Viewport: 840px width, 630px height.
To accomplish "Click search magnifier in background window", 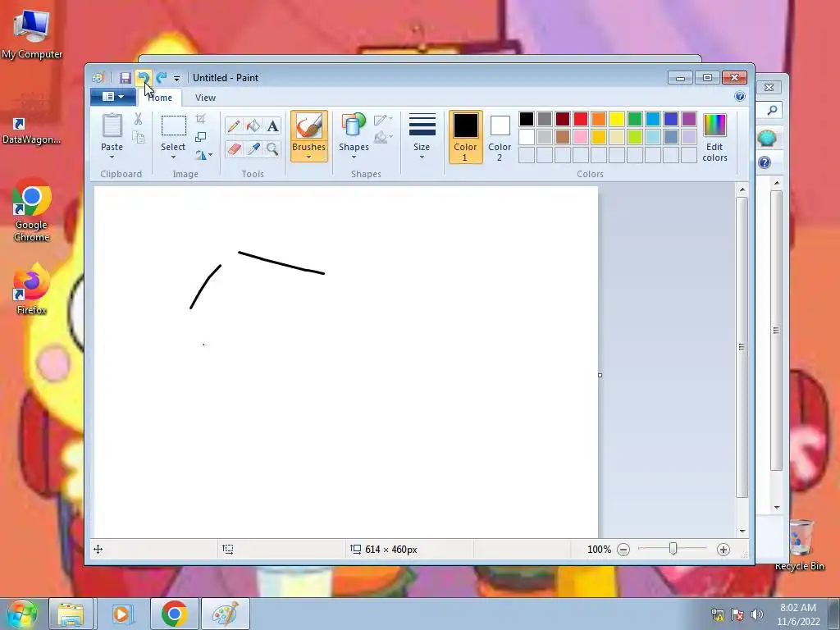I will [x=772, y=111].
